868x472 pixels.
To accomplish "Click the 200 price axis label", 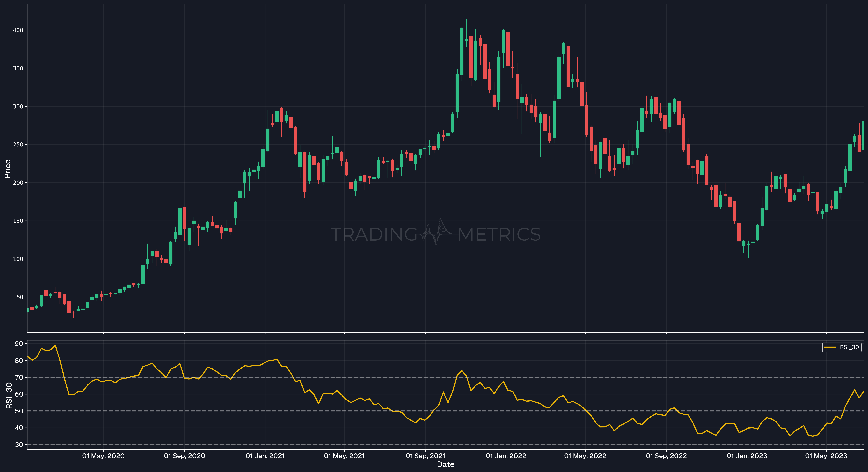I will coord(18,183).
